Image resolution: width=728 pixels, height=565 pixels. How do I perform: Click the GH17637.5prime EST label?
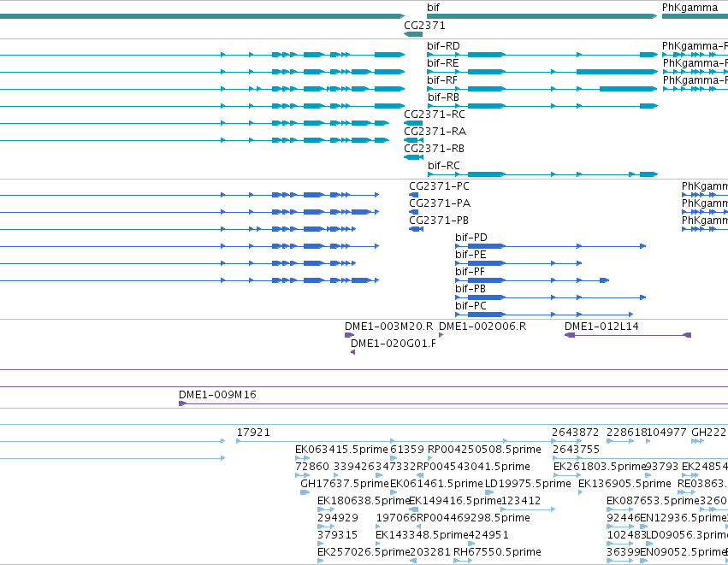pos(345,484)
